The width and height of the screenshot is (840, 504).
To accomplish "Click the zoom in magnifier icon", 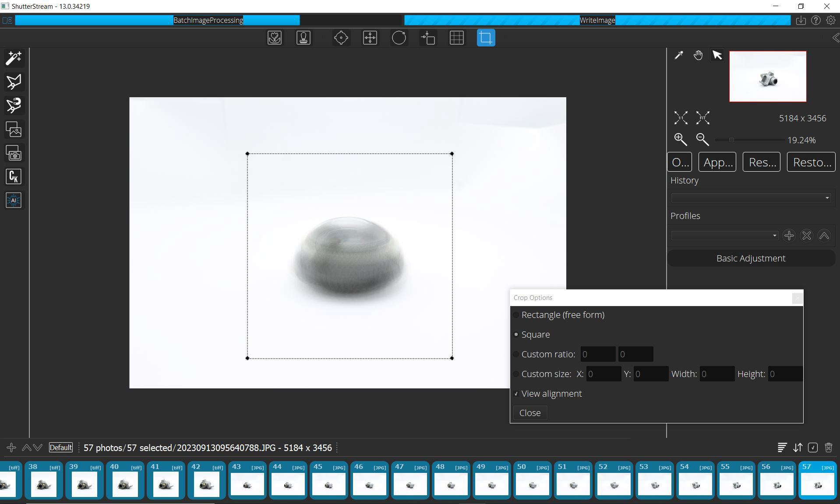I will 679,139.
